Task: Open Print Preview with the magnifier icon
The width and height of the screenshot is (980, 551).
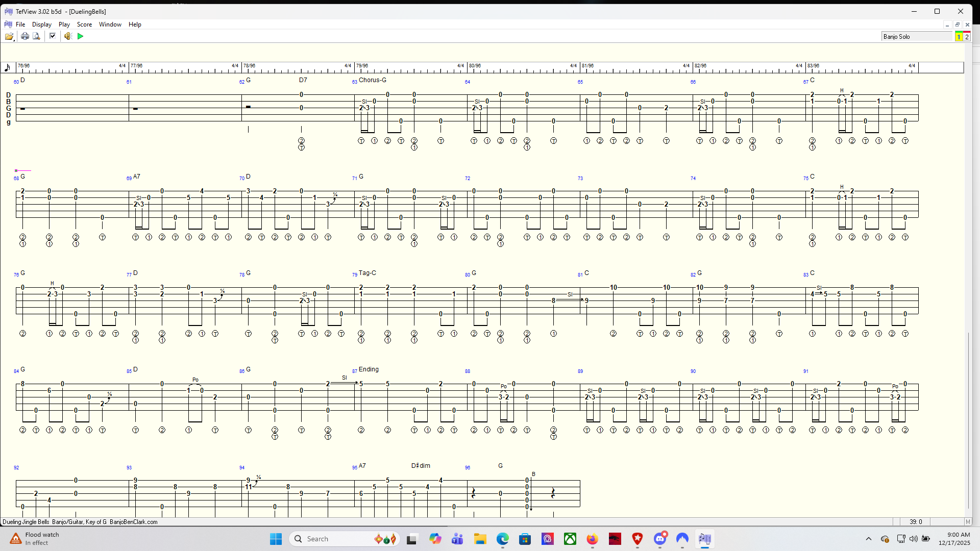Action: pyautogui.click(x=36, y=36)
